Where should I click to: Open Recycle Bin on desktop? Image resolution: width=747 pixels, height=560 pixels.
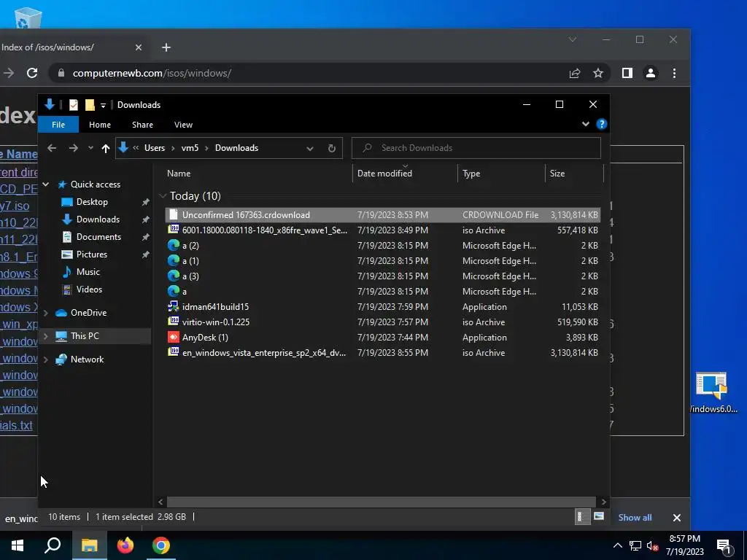tap(28, 17)
